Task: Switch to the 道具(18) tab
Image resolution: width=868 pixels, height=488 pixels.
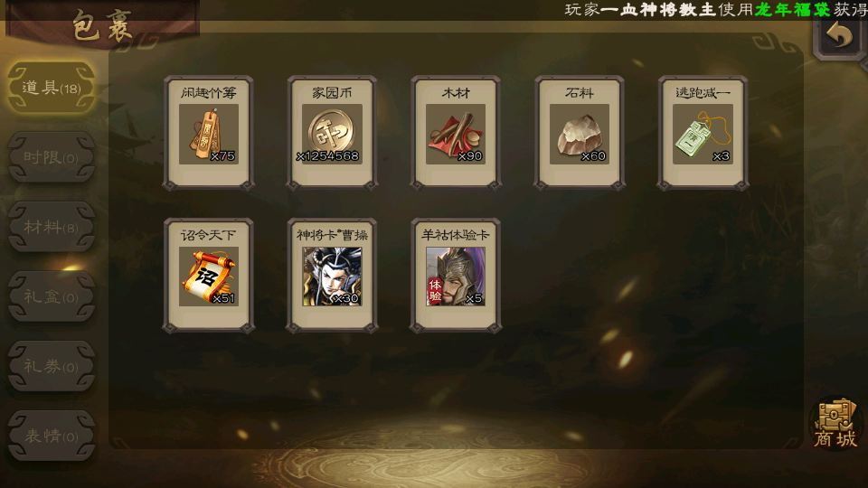Action: [52, 88]
